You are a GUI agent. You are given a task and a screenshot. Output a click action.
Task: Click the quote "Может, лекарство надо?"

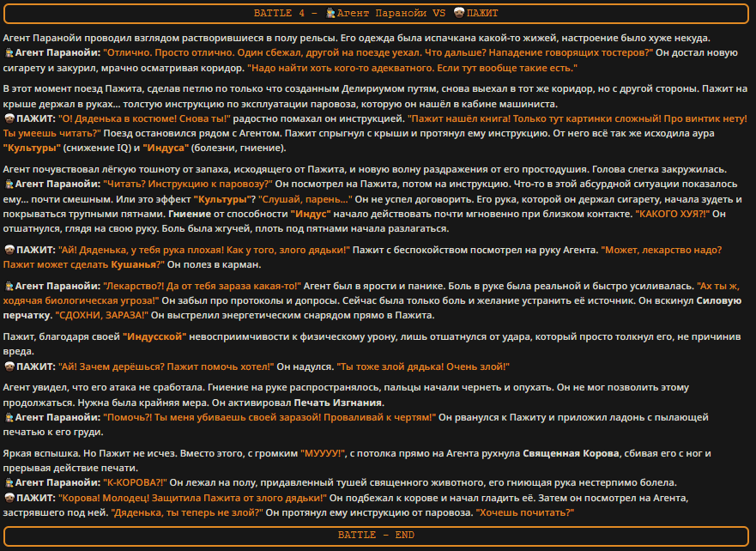tap(662, 250)
